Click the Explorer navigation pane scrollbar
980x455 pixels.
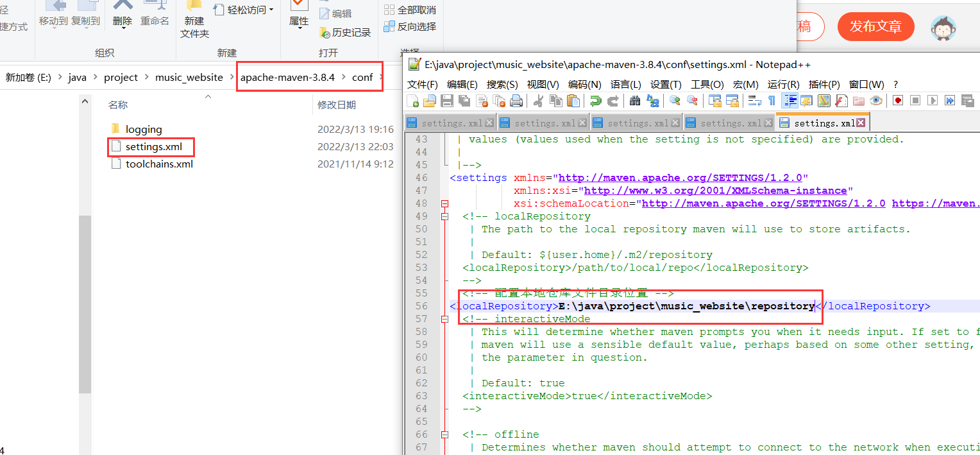(x=85, y=305)
